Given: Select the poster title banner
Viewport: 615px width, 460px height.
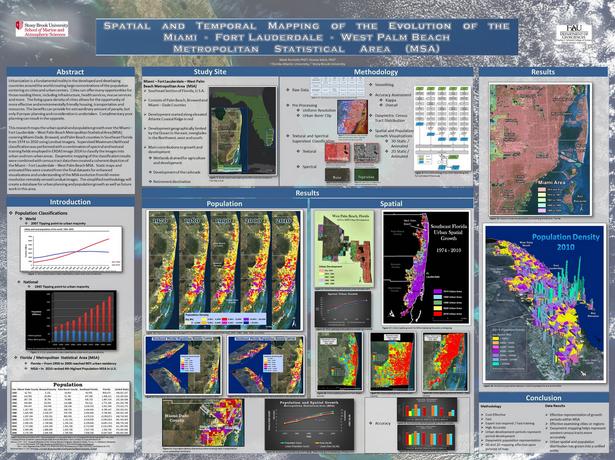Looking at the screenshot, I should click(x=307, y=37).
